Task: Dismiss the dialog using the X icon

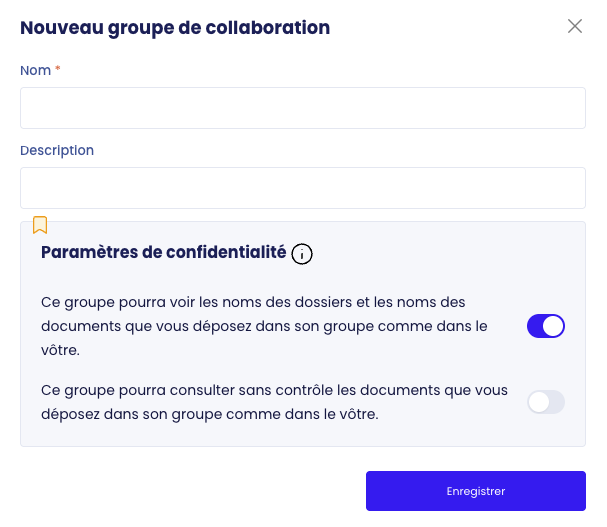Action: click(575, 26)
